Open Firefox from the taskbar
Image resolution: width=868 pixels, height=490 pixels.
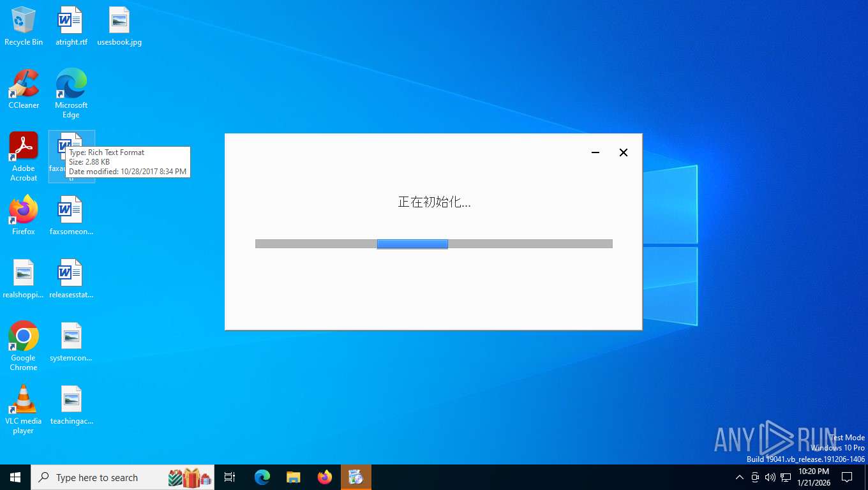pyautogui.click(x=325, y=477)
